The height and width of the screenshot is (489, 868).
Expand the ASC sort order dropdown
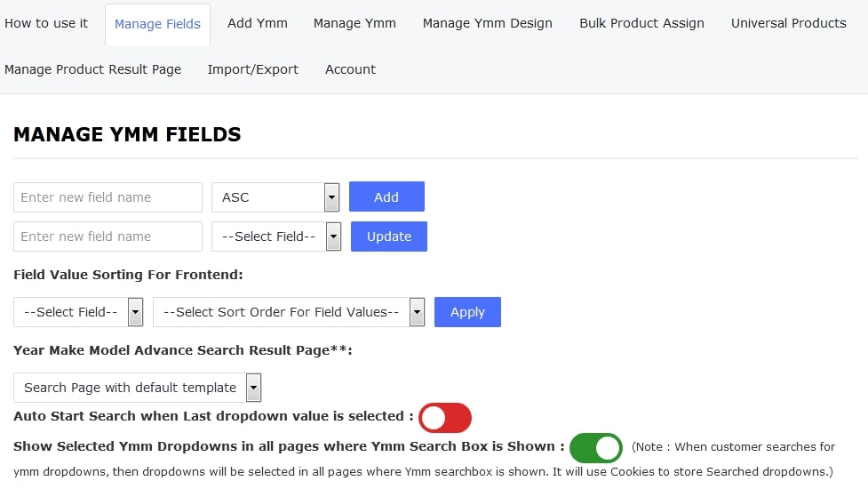275,197
